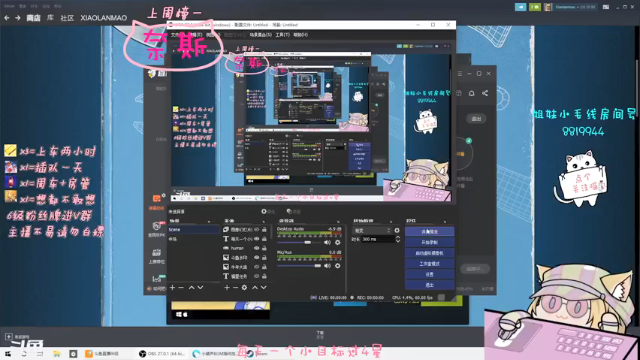Open Douyu companion hamburger menu

tap(460, 73)
